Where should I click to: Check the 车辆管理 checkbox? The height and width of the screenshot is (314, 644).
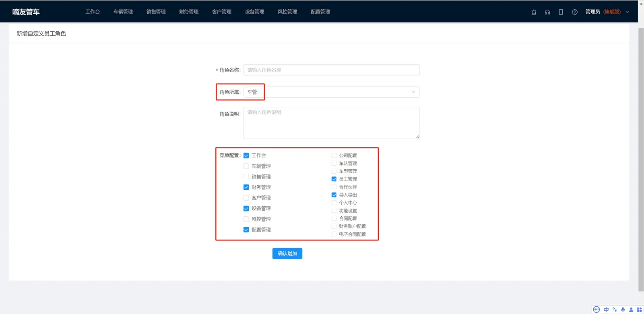(x=246, y=166)
